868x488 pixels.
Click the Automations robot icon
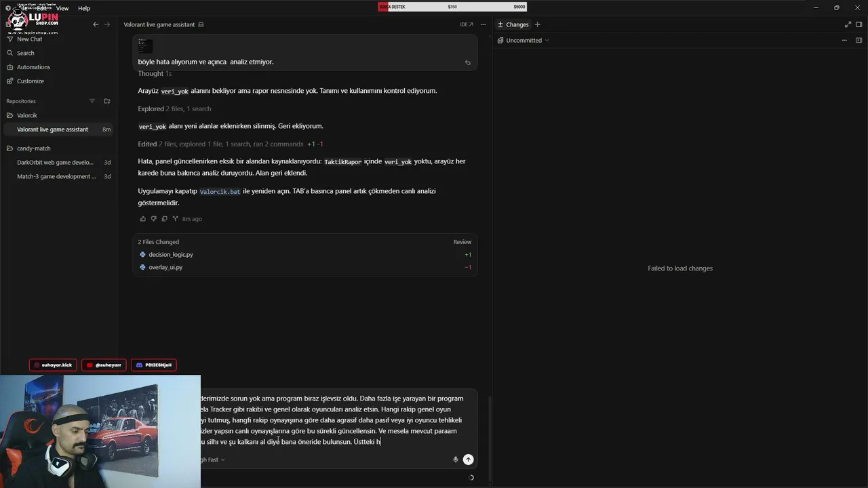10,67
